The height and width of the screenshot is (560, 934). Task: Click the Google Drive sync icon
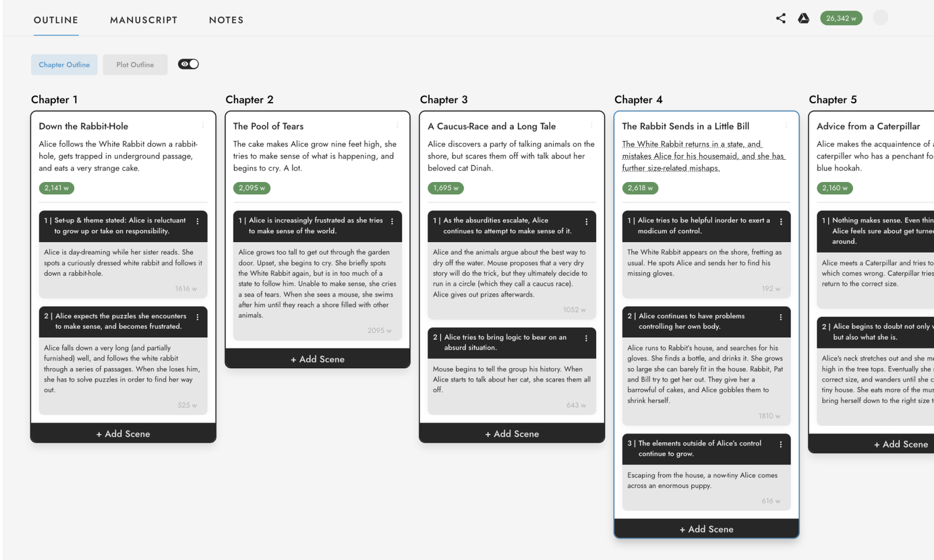pos(804,18)
